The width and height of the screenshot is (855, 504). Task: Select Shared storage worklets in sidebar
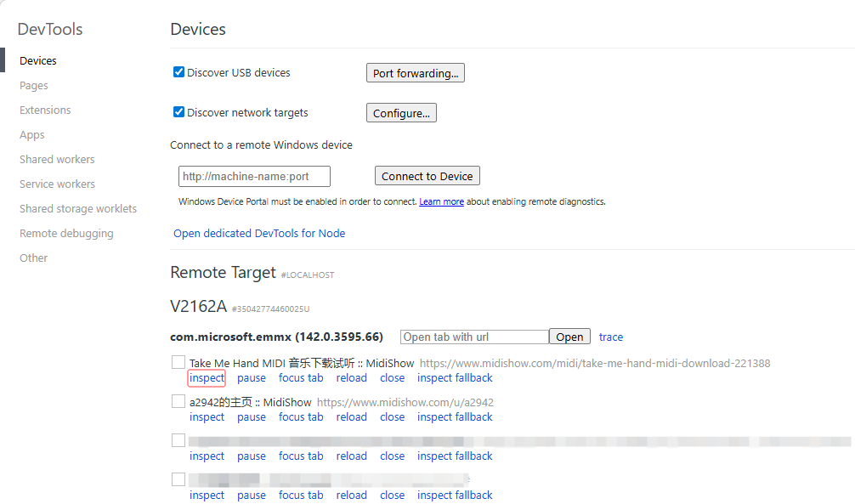point(78,209)
